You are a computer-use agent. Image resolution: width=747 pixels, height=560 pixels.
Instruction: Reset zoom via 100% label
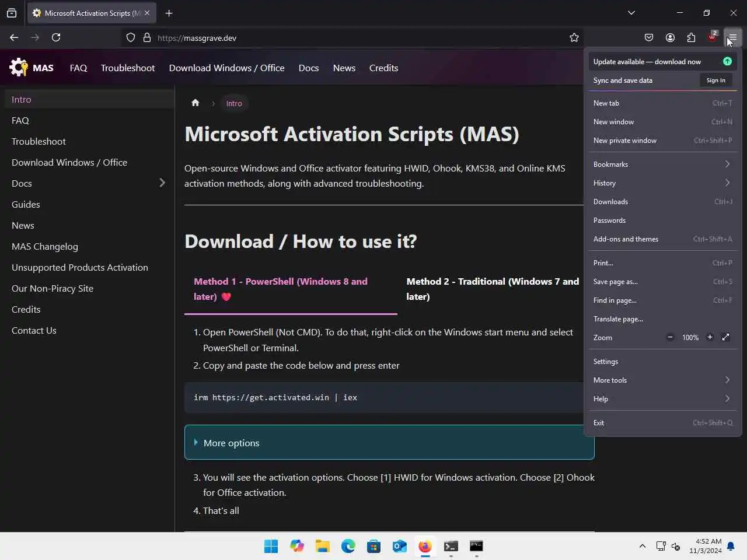tap(690, 337)
